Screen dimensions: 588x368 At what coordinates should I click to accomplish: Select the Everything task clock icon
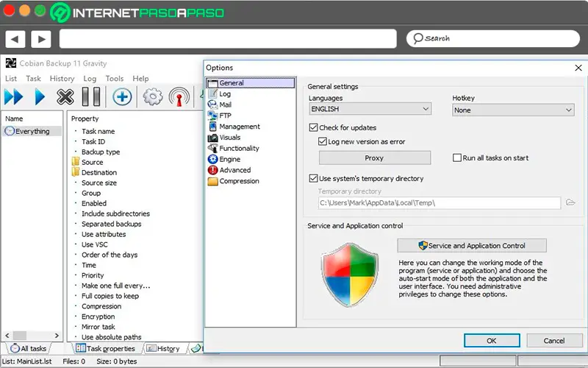click(x=10, y=131)
